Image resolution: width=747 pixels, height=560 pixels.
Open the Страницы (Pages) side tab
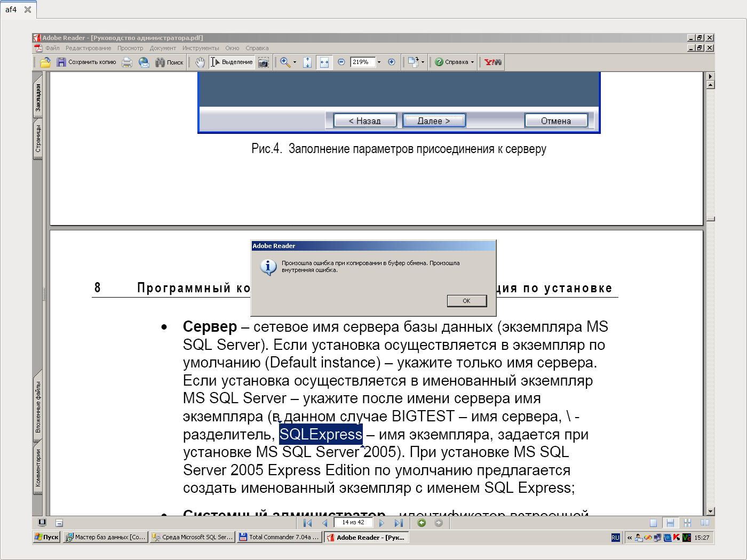38,139
